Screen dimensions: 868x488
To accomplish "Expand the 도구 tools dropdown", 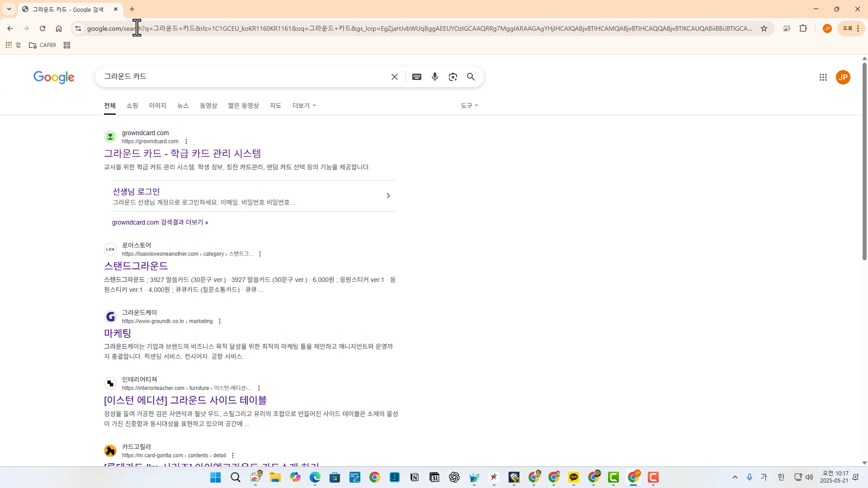I will point(469,106).
